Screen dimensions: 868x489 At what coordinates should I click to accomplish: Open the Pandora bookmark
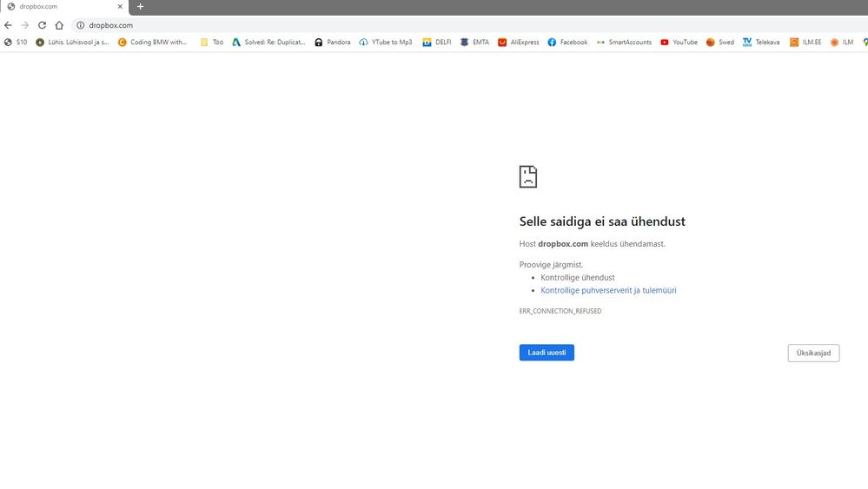pyautogui.click(x=333, y=42)
